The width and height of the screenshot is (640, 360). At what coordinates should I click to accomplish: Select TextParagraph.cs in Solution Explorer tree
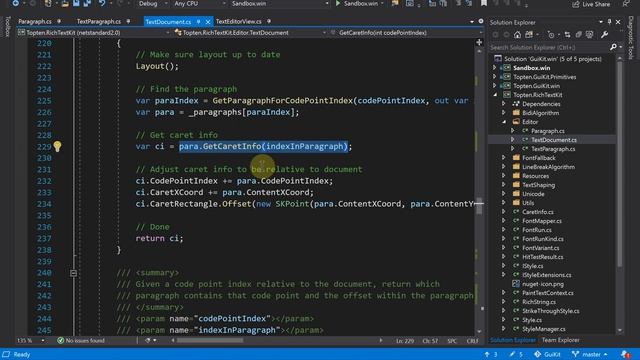coord(553,149)
